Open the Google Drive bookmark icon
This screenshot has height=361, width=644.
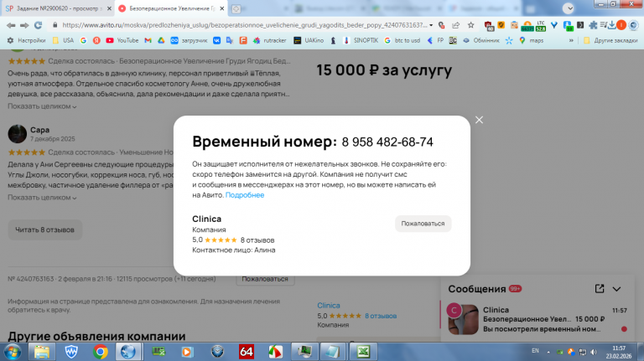[161, 40]
